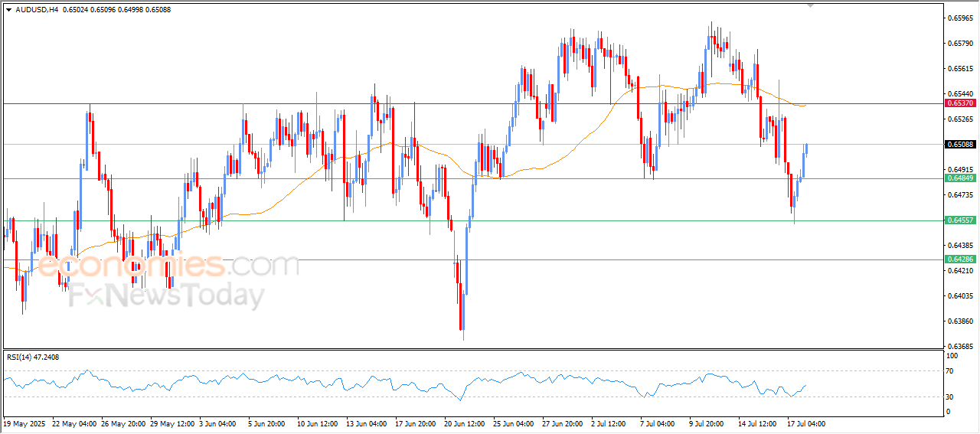980x434 pixels.
Task: Select the green 0.64849 price level label
Action: (960, 178)
